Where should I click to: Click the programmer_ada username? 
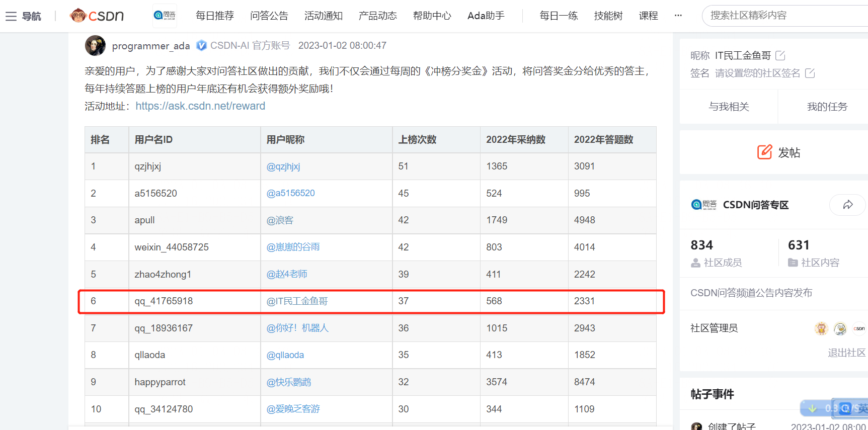point(151,46)
